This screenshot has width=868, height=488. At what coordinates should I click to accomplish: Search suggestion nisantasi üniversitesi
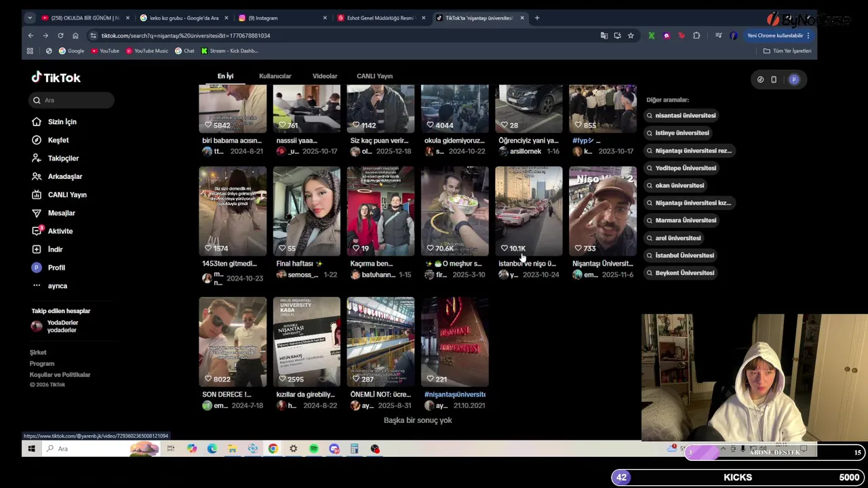point(682,116)
